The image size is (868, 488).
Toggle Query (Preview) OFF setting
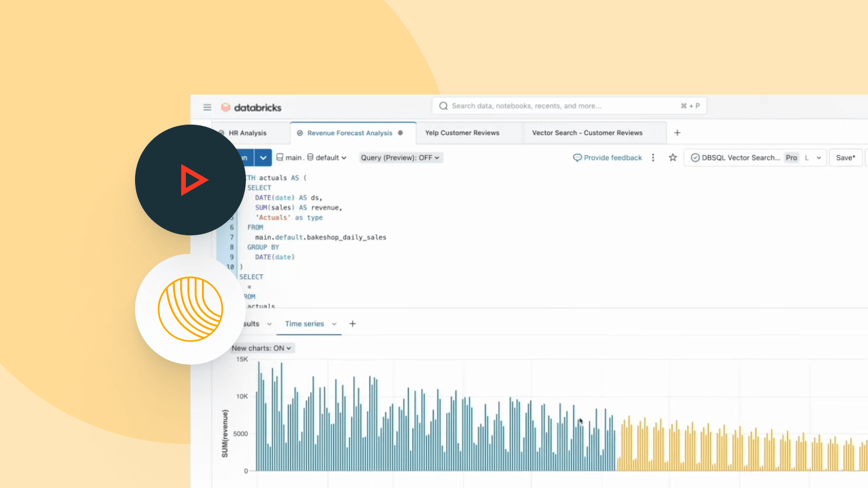click(x=400, y=157)
